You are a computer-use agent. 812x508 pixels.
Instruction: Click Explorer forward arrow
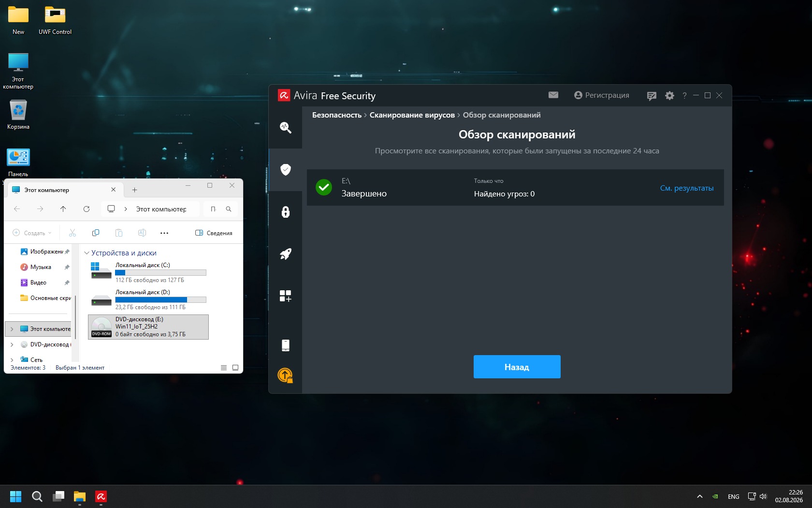(x=40, y=209)
